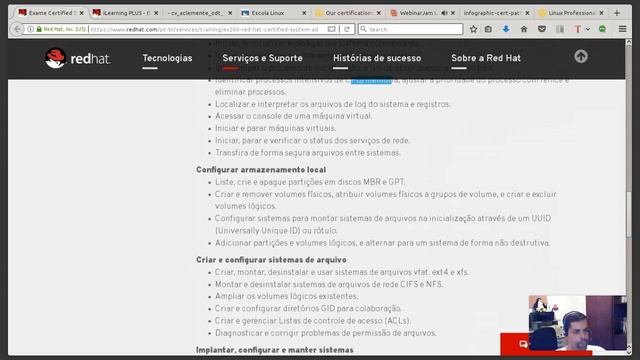The image size is (640, 360).
Task: Click the webcam video thumbnail
Action: 578,323
